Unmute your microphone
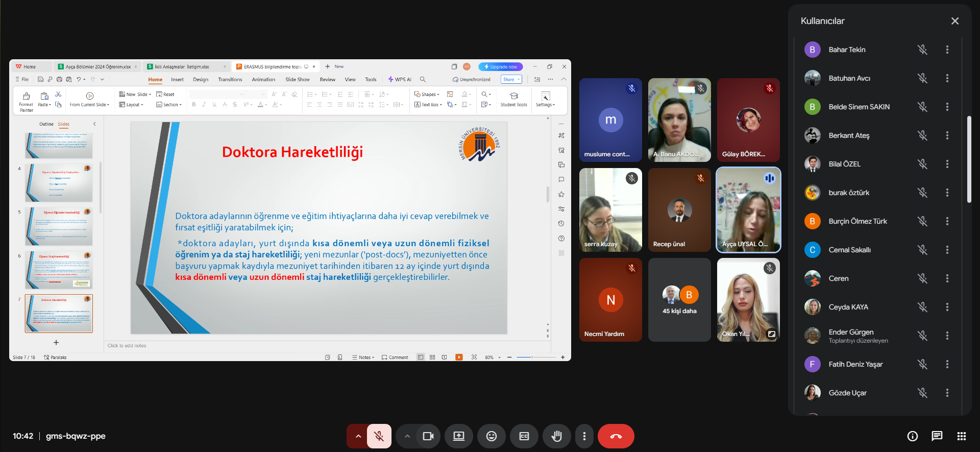 click(379, 436)
